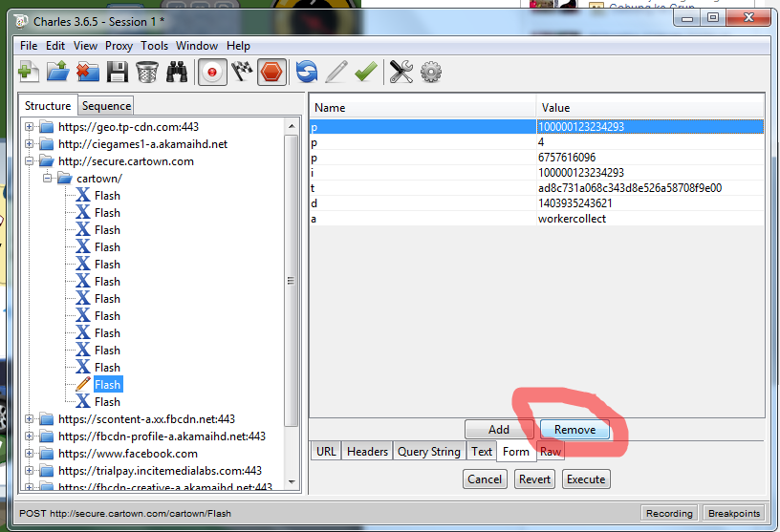
Task: Select the first Flash request under cartown
Action: pyautogui.click(x=107, y=196)
